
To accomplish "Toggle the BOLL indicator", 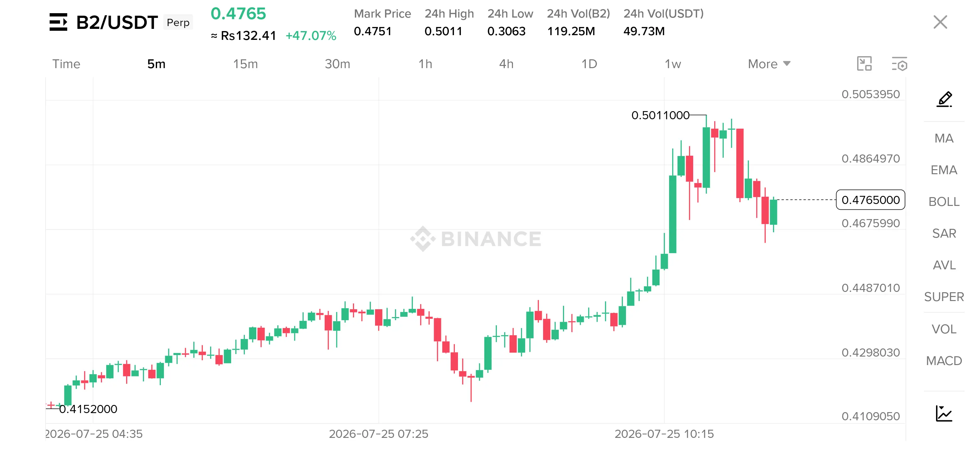I will (944, 202).
